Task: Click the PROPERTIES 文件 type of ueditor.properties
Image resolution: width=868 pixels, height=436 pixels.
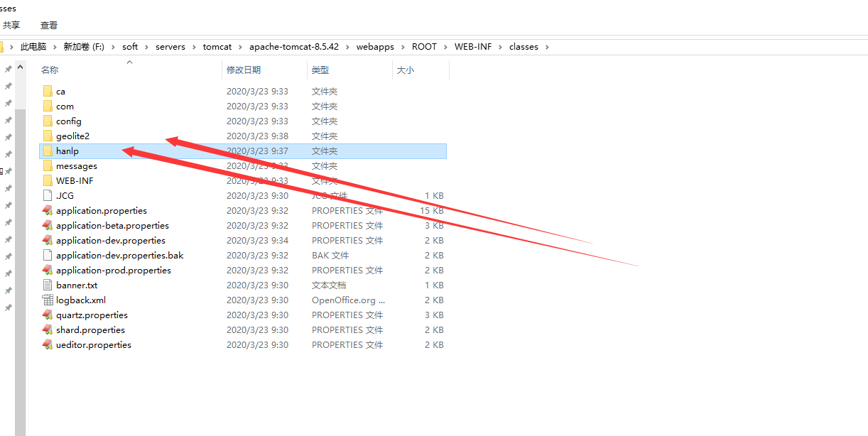Action: [x=347, y=344]
